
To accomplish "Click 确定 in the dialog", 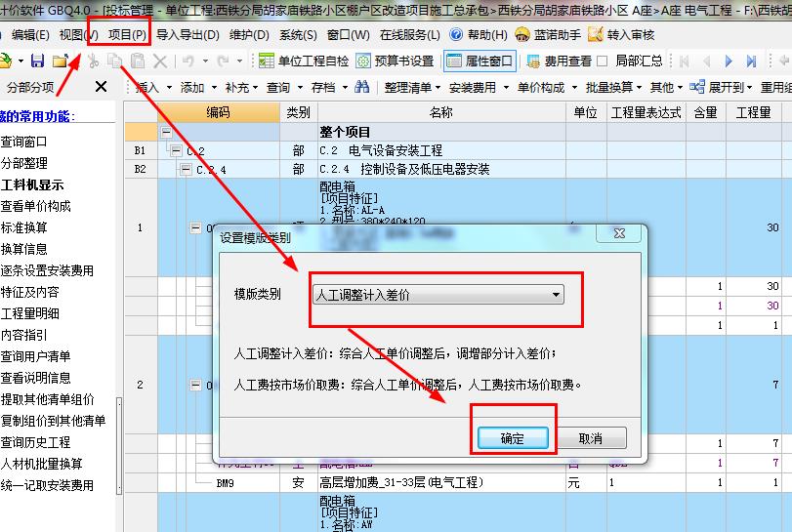I will tap(513, 438).
